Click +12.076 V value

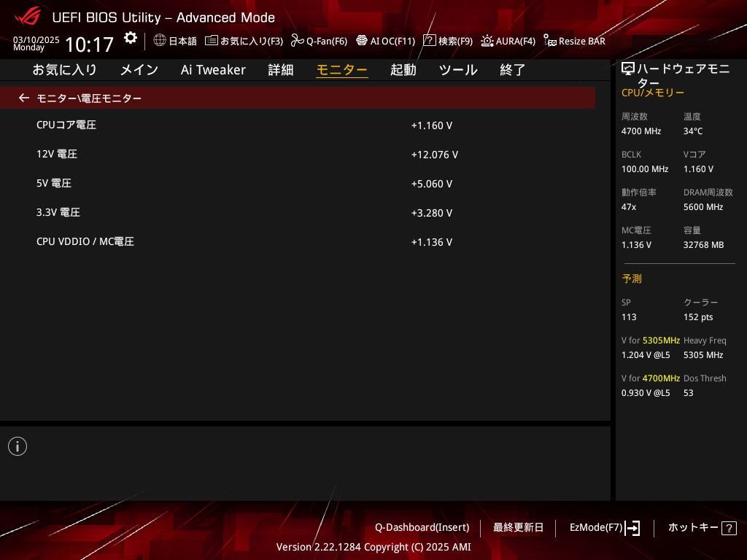tap(435, 155)
